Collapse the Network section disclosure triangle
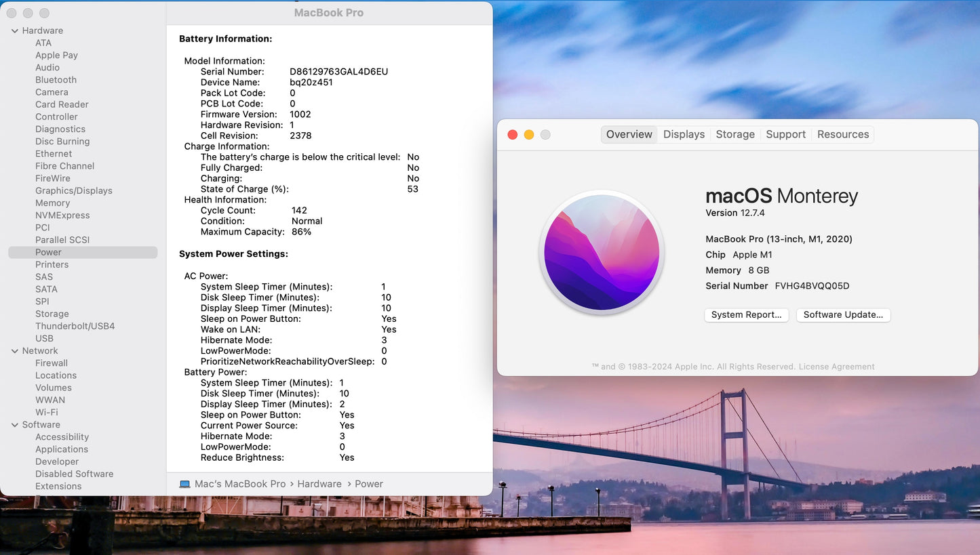 15,351
